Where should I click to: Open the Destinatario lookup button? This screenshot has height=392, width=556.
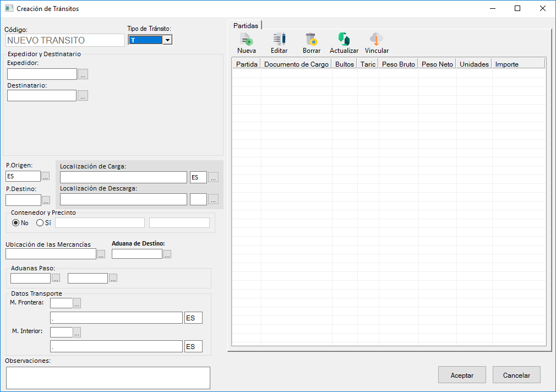pos(83,96)
